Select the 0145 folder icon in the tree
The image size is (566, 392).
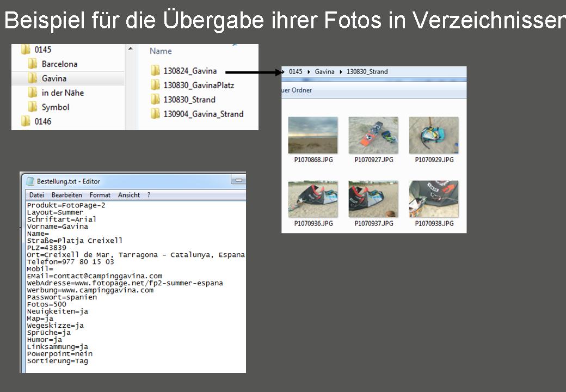tap(26, 50)
